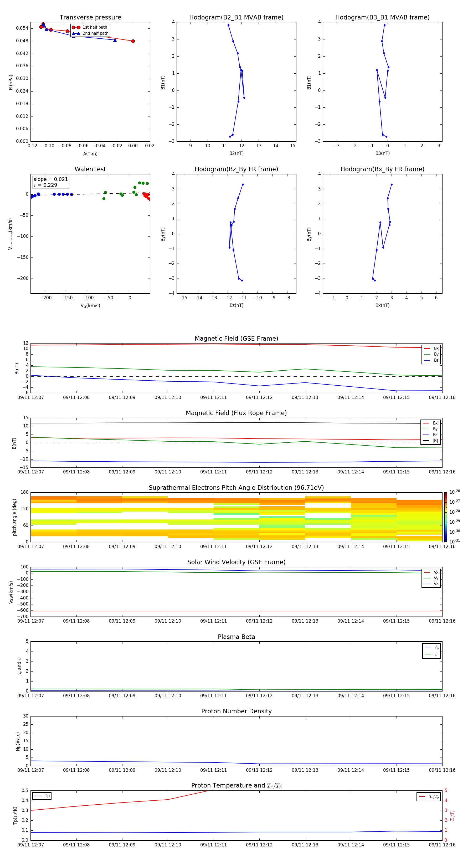This screenshot has height=868, width=473.
Task: Click the 'Proton Number Density' title
Action: [236, 711]
